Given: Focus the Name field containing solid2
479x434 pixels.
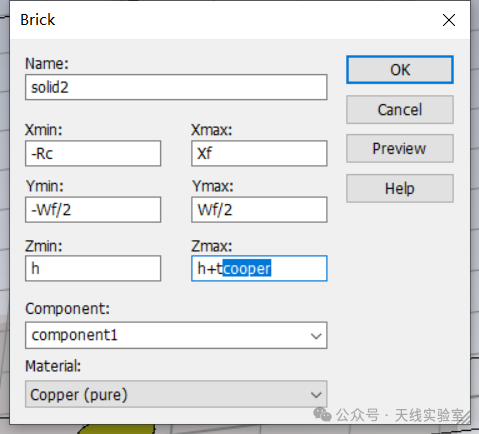Looking at the screenshot, I should coord(176,87).
